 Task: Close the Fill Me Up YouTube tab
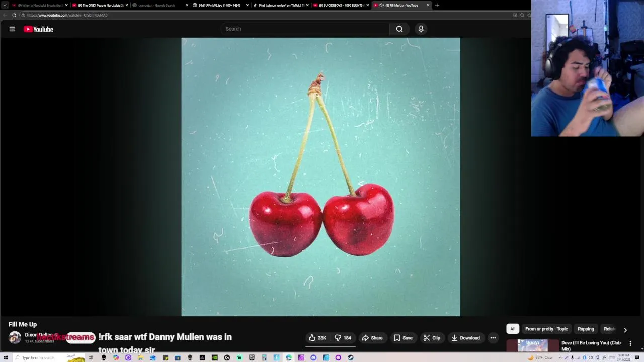(x=428, y=5)
